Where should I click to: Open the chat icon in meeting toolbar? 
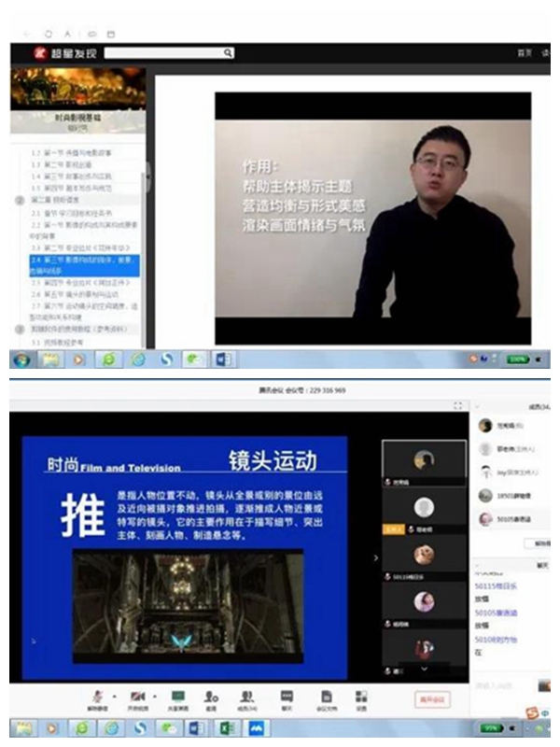coord(287,697)
